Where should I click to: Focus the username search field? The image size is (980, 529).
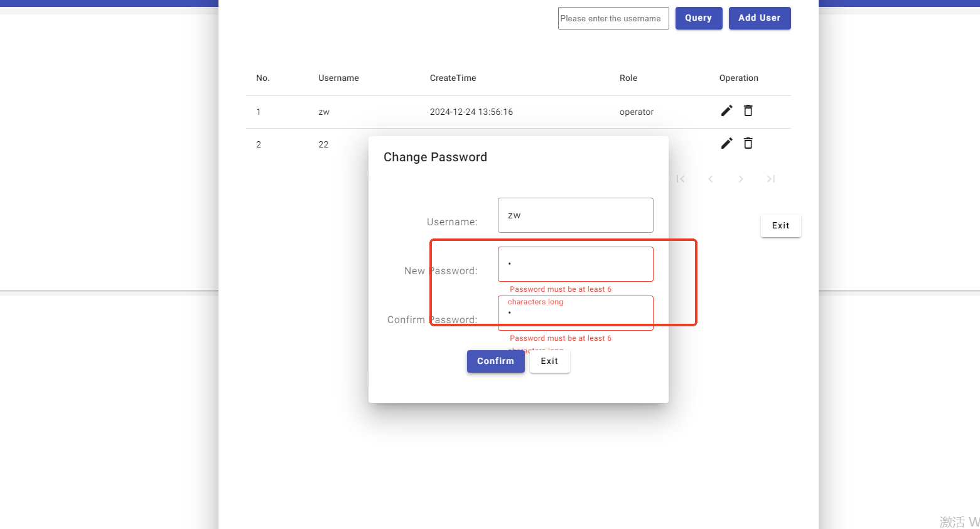coord(613,18)
